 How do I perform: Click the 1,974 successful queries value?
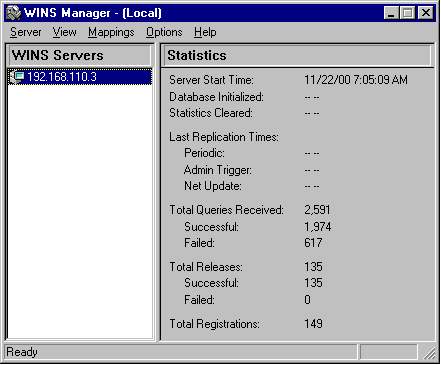(x=318, y=227)
